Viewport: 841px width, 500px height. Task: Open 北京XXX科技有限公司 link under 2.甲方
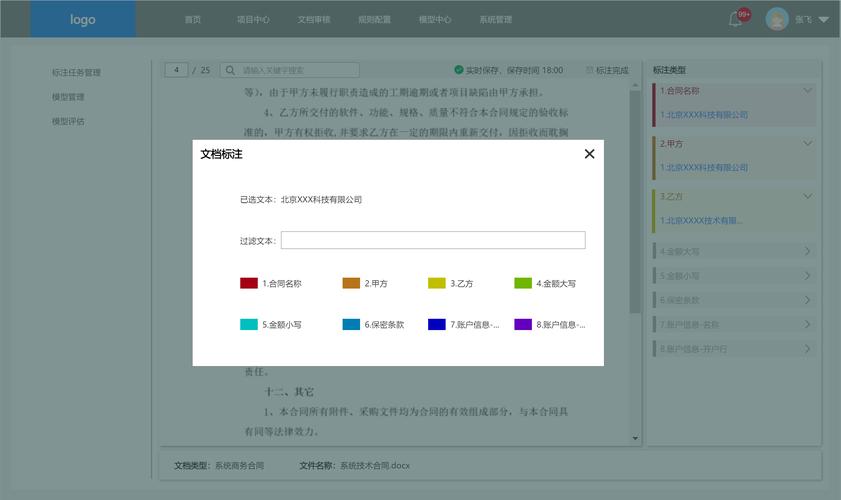(704, 167)
